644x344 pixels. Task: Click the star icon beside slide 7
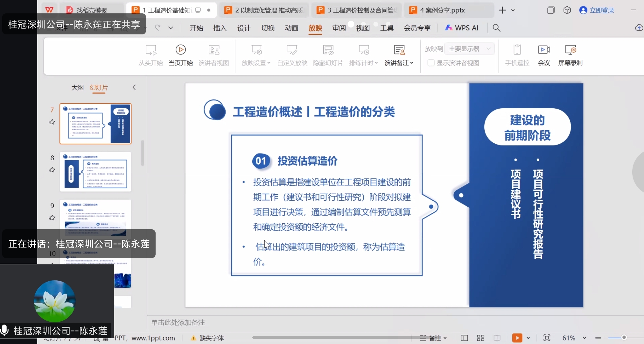click(52, 122)
